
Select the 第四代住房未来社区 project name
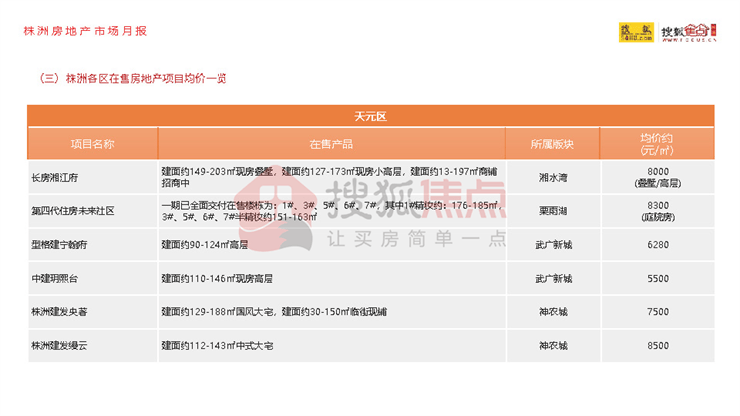pos(73,211)
